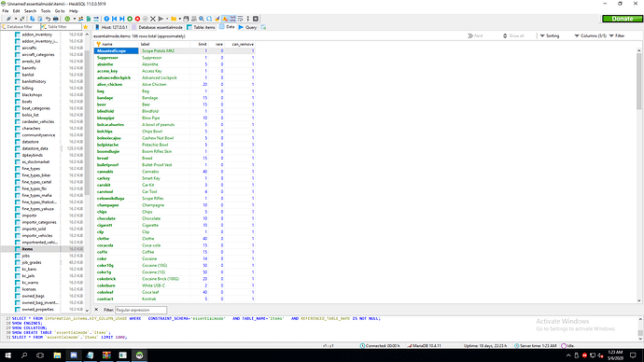Select the jobs table in tree

(26, 256)
